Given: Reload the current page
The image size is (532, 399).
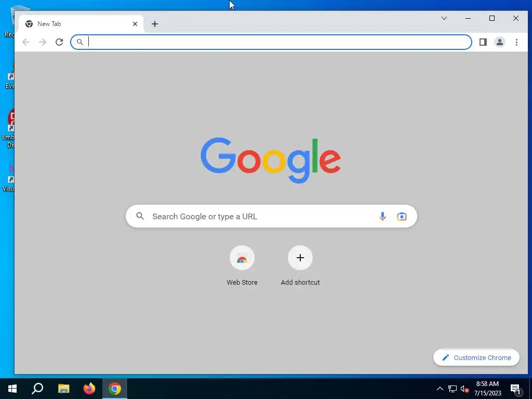Looking at the screenshot, I should (59, 42).
